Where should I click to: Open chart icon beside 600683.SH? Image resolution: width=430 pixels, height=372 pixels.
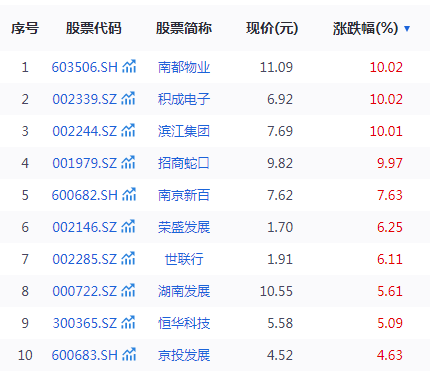pyautogui.click(x=129, y=354)
